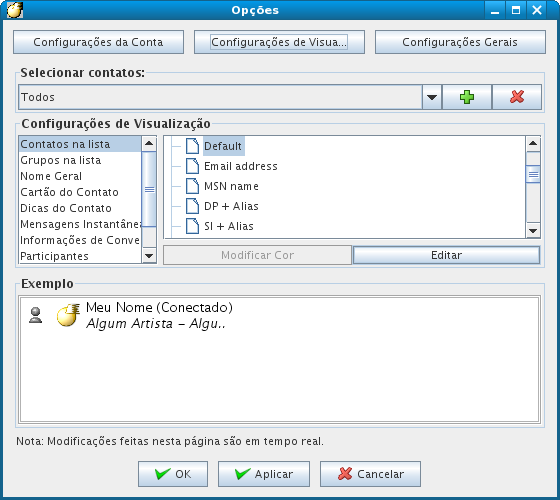
Task: Open the Todos contacts dropdown arrow
Action: 432,97
